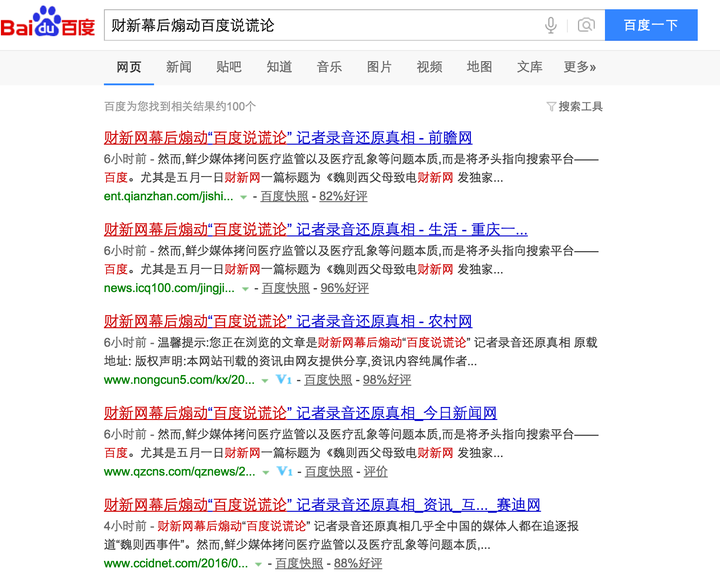
Task: Click the www.ccidnet.com/2016/0... URL
Action: click(176, 564)
